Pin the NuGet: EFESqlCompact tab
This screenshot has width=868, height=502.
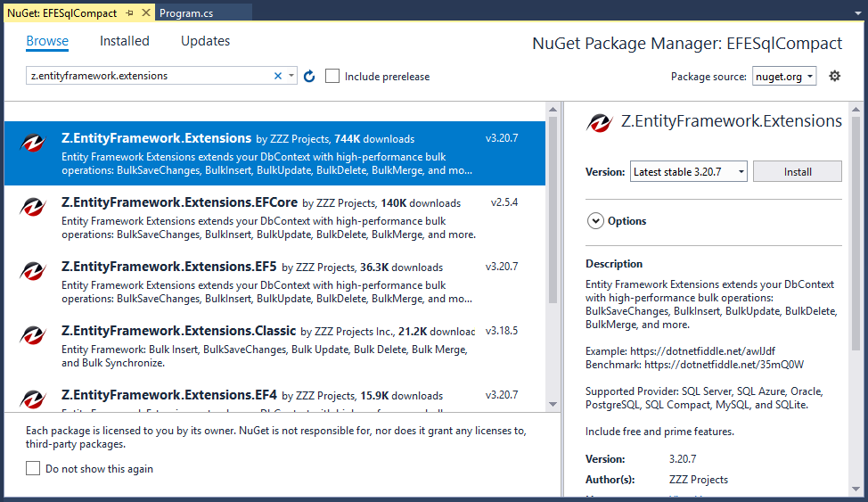tap(129, 12)
